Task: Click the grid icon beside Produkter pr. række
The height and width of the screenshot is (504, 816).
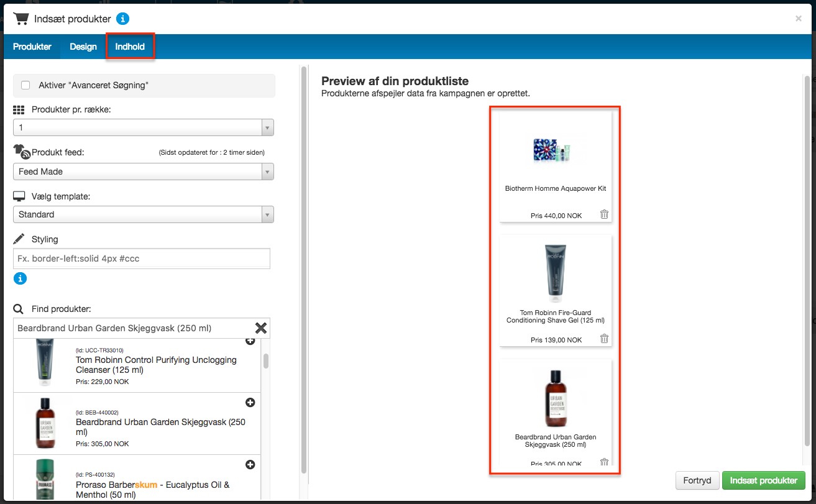Action: tap(19, 110)
